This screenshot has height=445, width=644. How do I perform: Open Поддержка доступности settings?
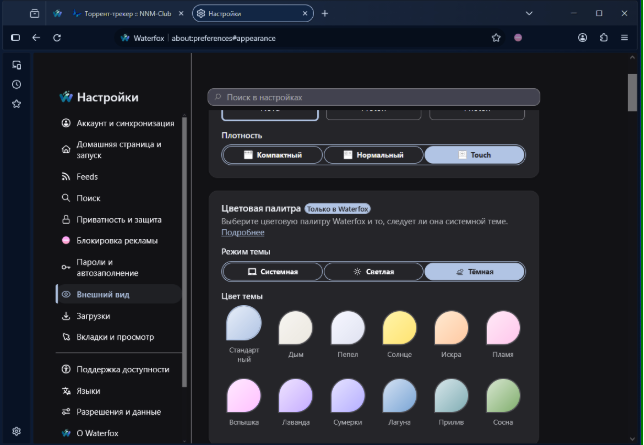[x=118, y=369]
